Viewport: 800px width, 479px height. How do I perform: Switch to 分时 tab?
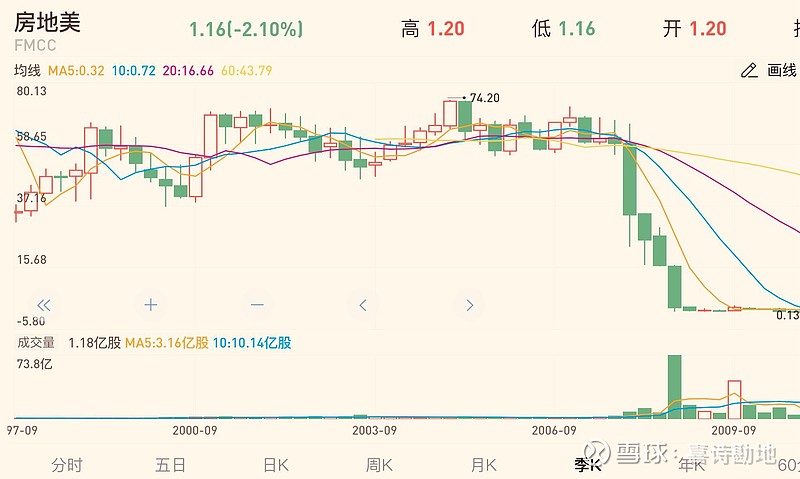[67, 465]
